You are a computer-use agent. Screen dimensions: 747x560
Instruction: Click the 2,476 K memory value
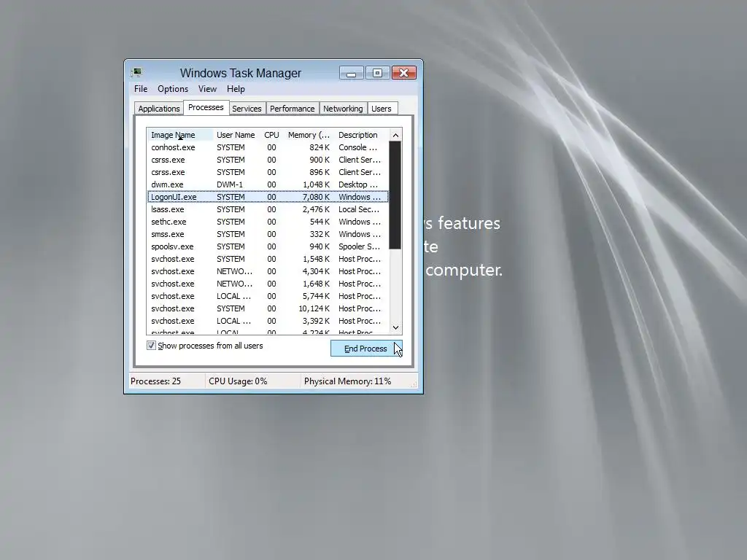click(316, 209)
